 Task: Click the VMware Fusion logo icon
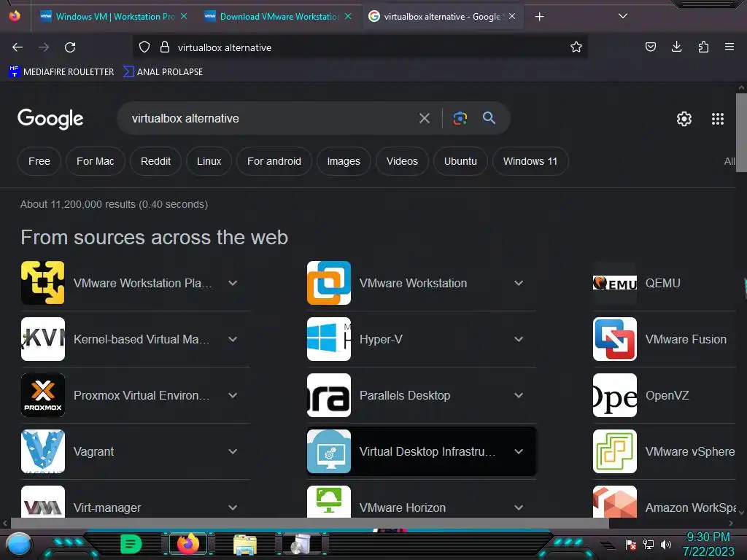pos(614,339)
